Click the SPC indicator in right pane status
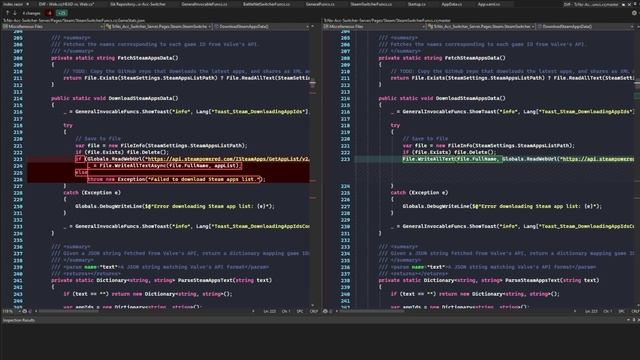The height and width of the screenshot is (360, 640). pyautogui.click(x=622, y=311)
